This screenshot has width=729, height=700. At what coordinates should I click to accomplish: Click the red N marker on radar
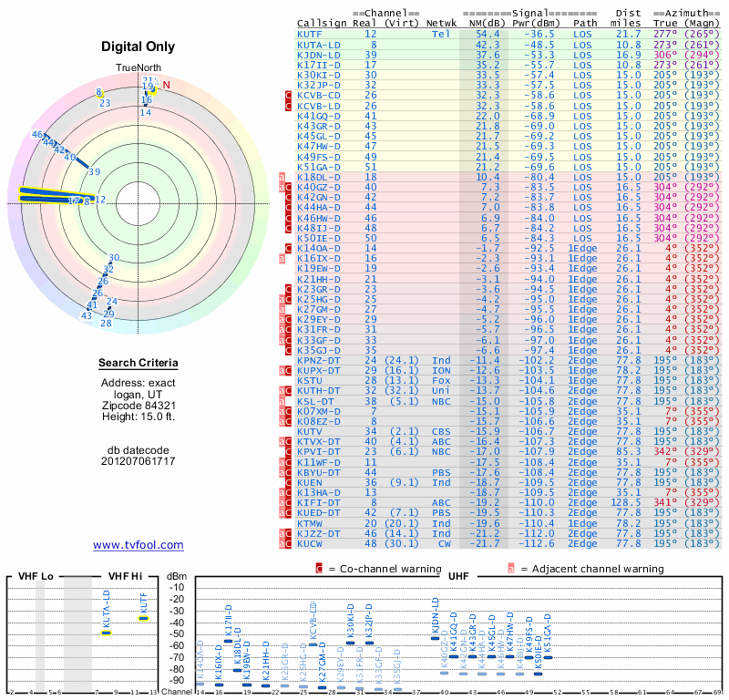[x=167, y=85]
